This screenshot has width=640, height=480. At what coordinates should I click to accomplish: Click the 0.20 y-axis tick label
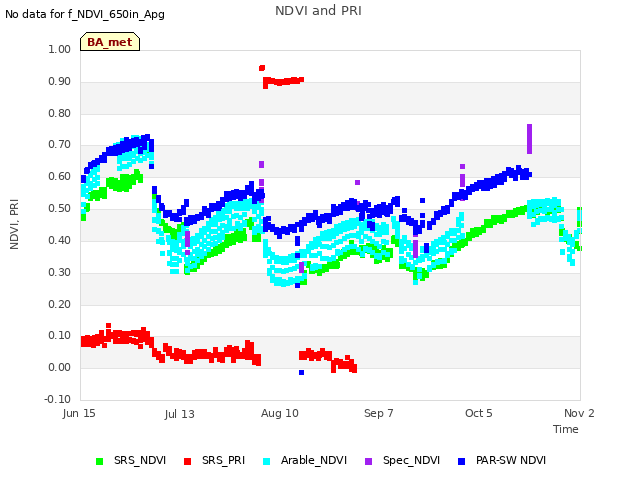60,304
